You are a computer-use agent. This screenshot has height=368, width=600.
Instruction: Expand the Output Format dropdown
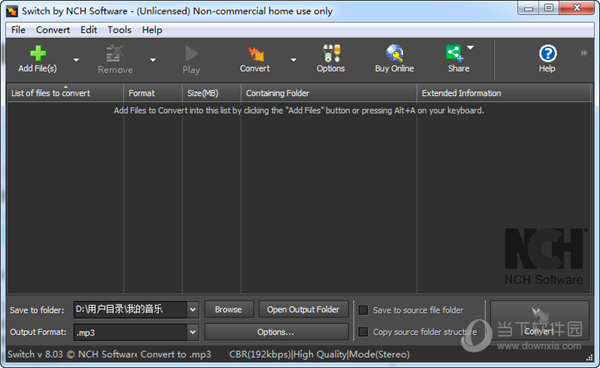click(193, 332)
